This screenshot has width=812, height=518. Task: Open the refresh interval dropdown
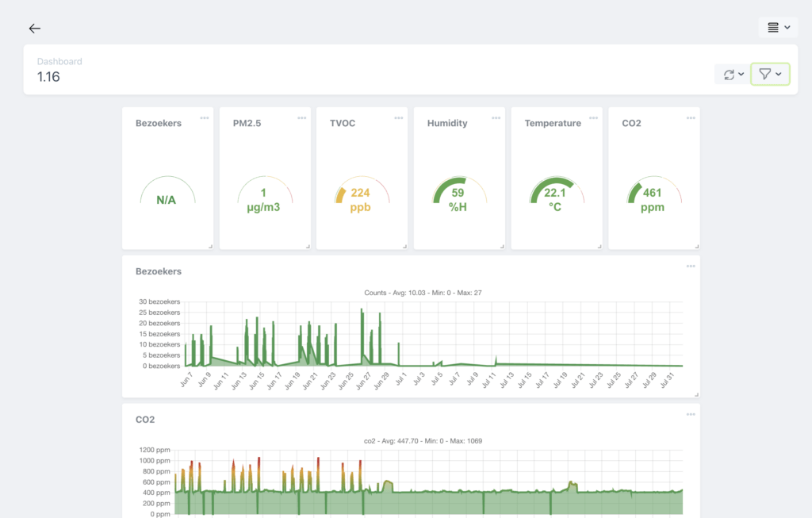click(733, 75)
